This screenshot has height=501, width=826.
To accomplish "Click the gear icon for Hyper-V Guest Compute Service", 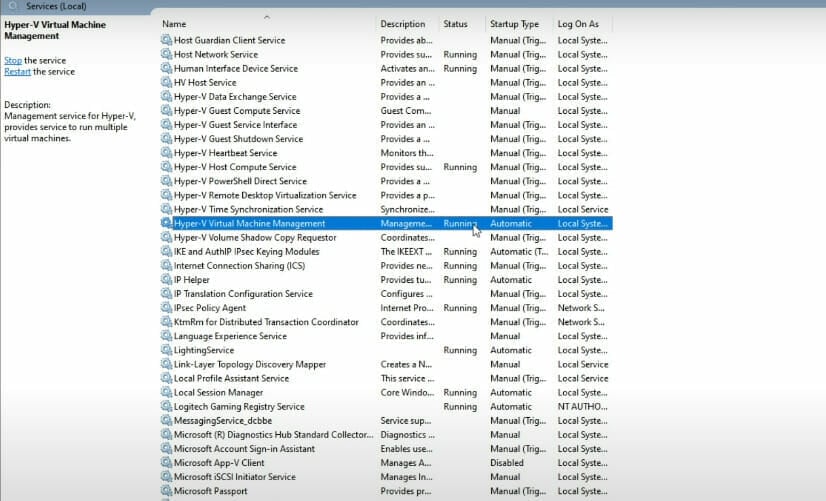I will click(x=166, y=111).
